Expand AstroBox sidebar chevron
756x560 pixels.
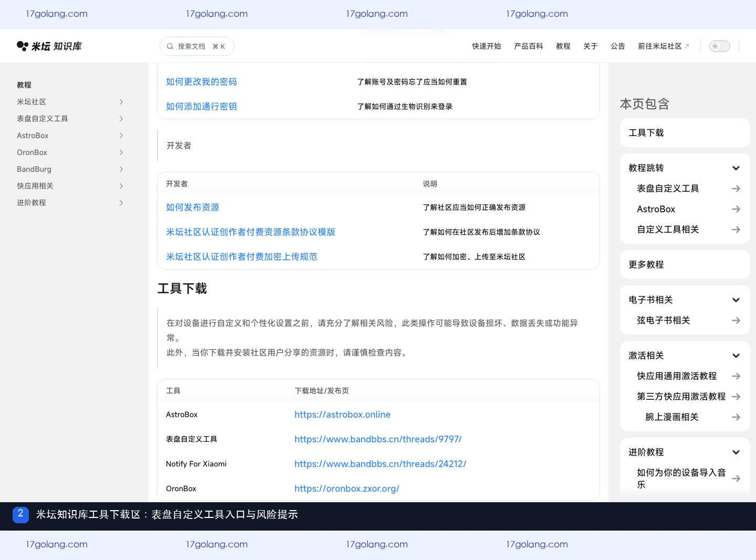tap(121, 136)
